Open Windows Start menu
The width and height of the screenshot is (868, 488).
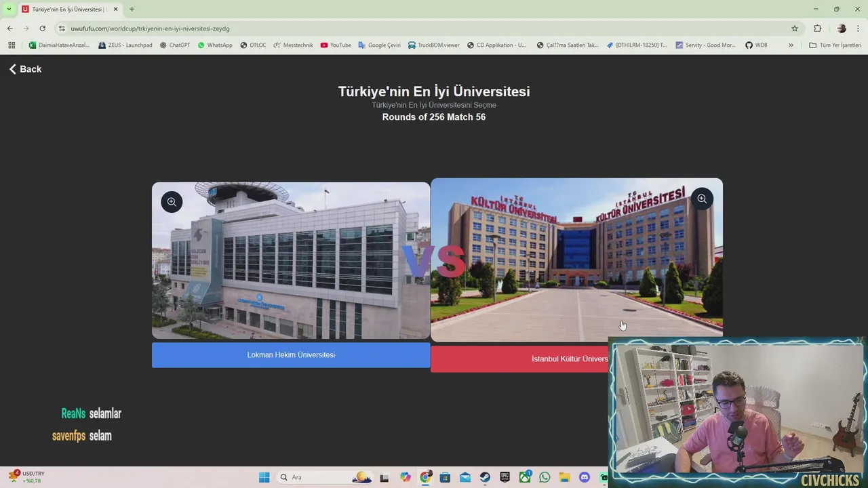[264, 477]
